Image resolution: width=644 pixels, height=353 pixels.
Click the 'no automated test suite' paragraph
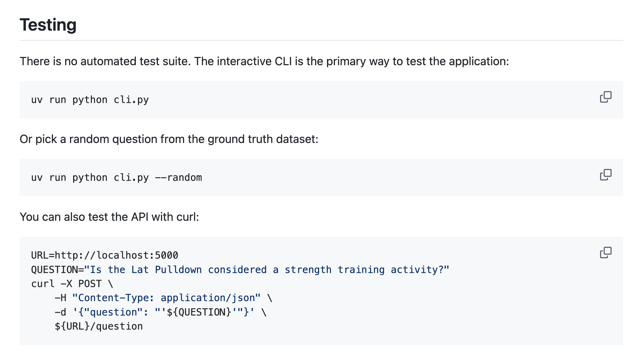(264, 61)
